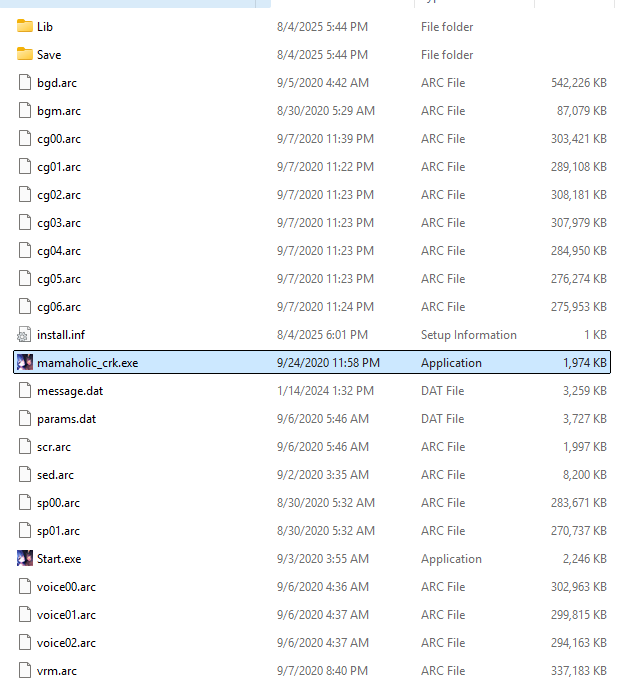The width and height of the screenshot is (626, 694).
Task: Select the cg04.arc file icon
Action: 25,251
